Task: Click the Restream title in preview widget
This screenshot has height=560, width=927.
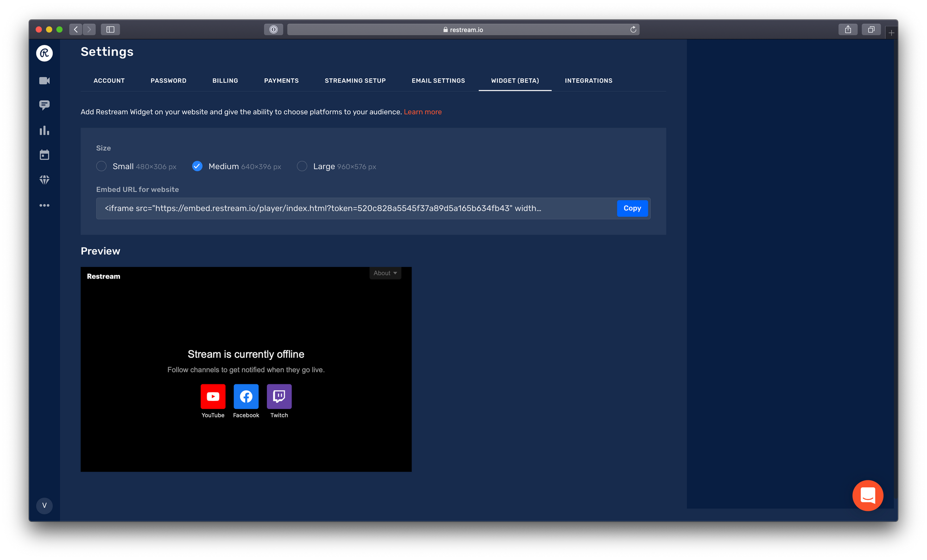Action: click(x=103, y=276)
